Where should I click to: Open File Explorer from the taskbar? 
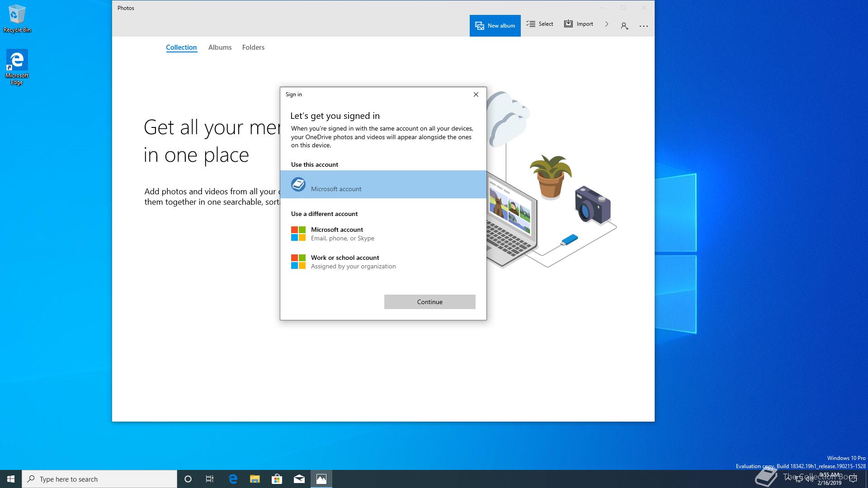pyautogui.click(x=255, y=479)
